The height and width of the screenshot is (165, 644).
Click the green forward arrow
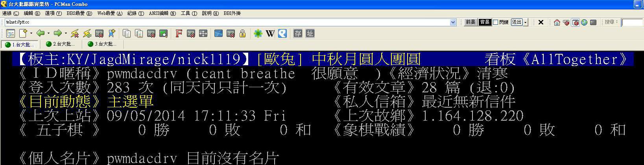point(57,33)
